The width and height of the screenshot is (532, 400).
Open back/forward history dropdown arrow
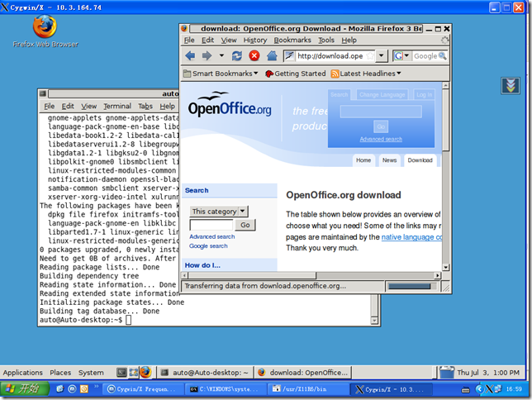tap(221, 56)
